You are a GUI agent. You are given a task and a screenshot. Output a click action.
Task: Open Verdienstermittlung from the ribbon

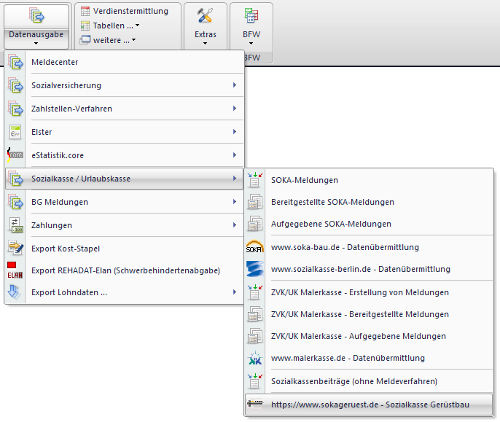pos(131,11)
